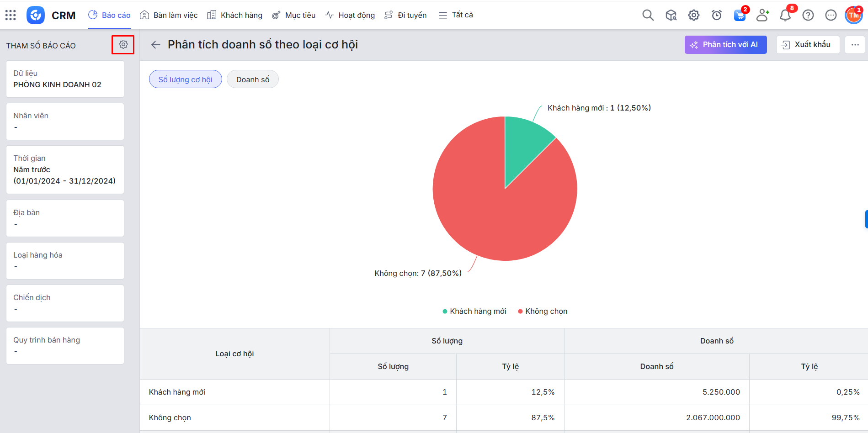This screenshot has width=868, height=433.
Task: Open the alarm clock reminder icon
Action: [717, 15]
